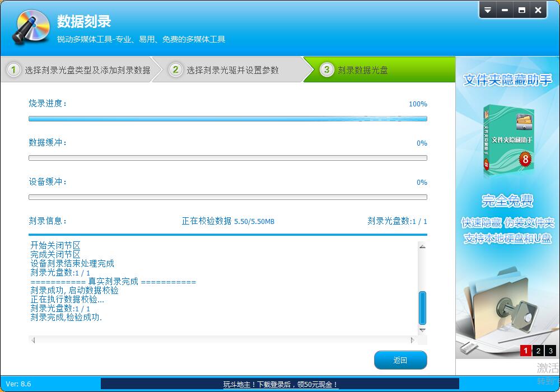Viewport: 560px width, 392px height.
Task: Click the burn progress bar at 100%
Action: (x=227, y=119)
